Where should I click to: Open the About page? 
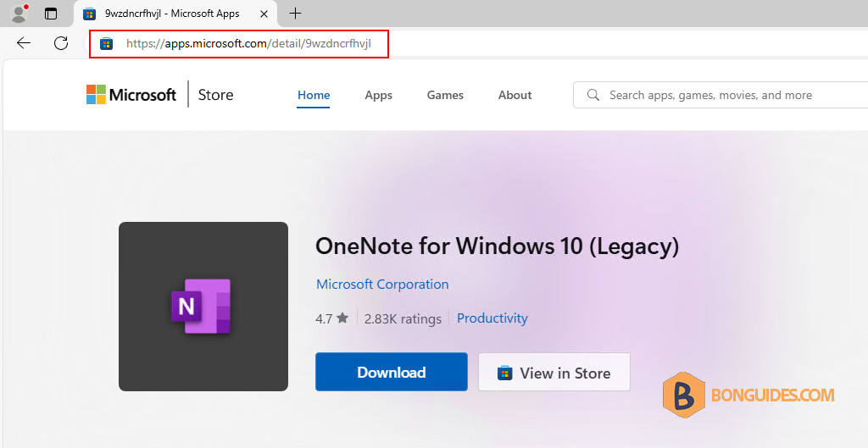[515, 95]
